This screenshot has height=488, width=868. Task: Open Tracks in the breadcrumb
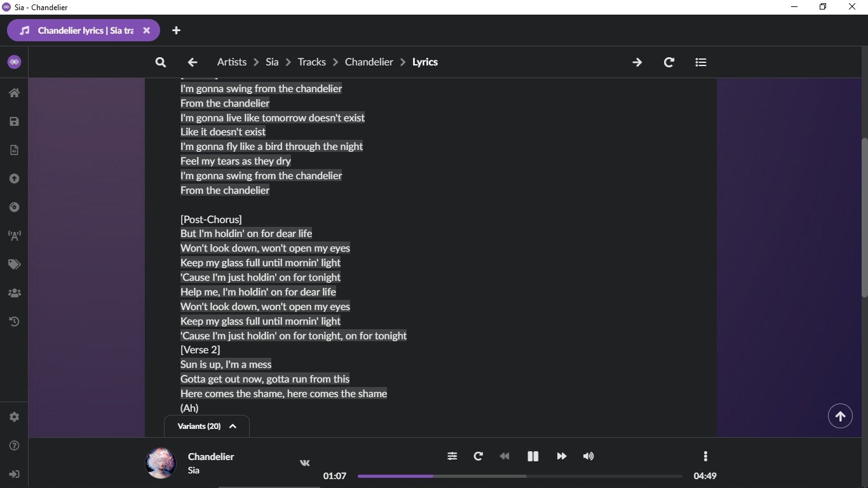pyautogui.click(x=311, y=62)
